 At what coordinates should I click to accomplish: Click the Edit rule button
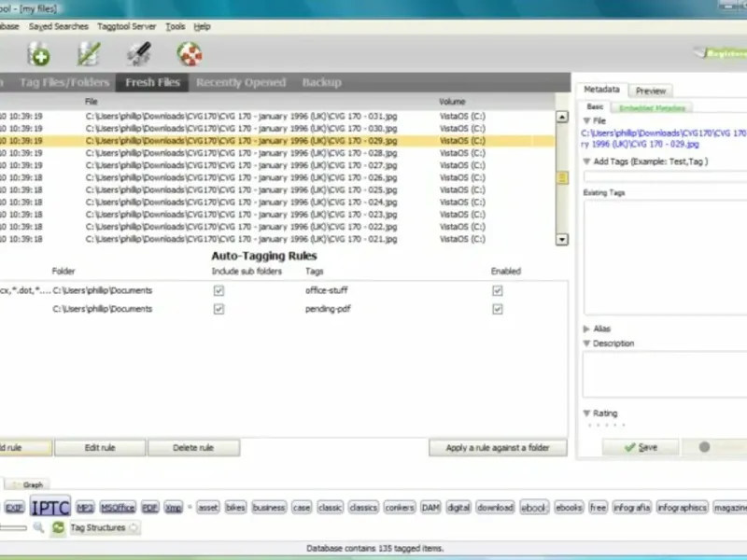[100, 448]
